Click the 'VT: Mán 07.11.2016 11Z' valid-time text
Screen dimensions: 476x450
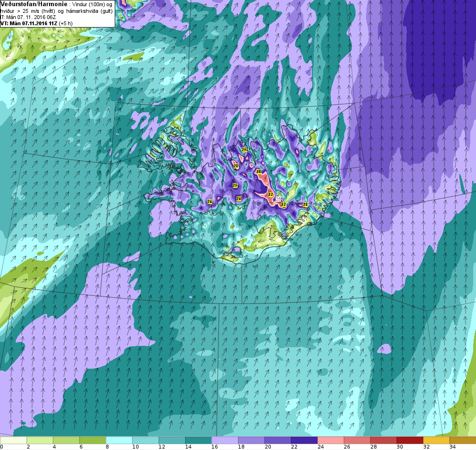29,23
